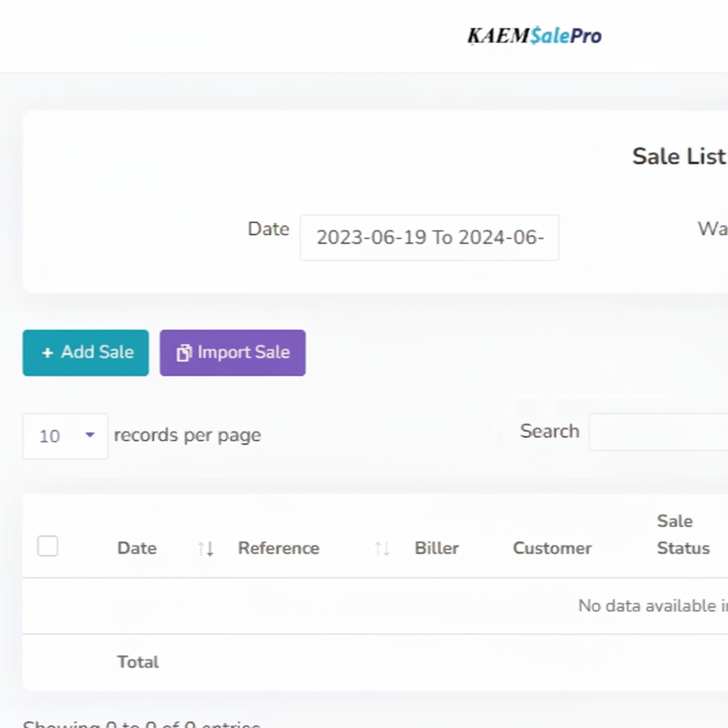Viewport: 728px width, 728px height.
Task: Click the plus icon on Add Sale
Action: click(x=47, y=353)
